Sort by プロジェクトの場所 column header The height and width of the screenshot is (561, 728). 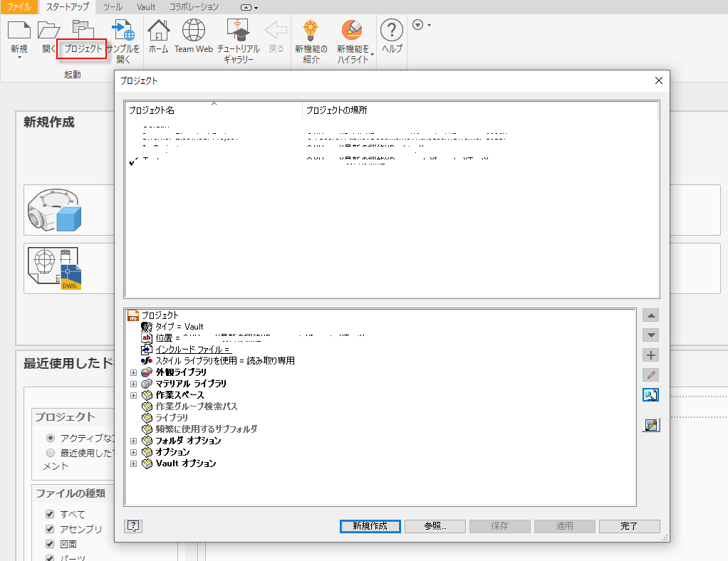click(480, 110)
